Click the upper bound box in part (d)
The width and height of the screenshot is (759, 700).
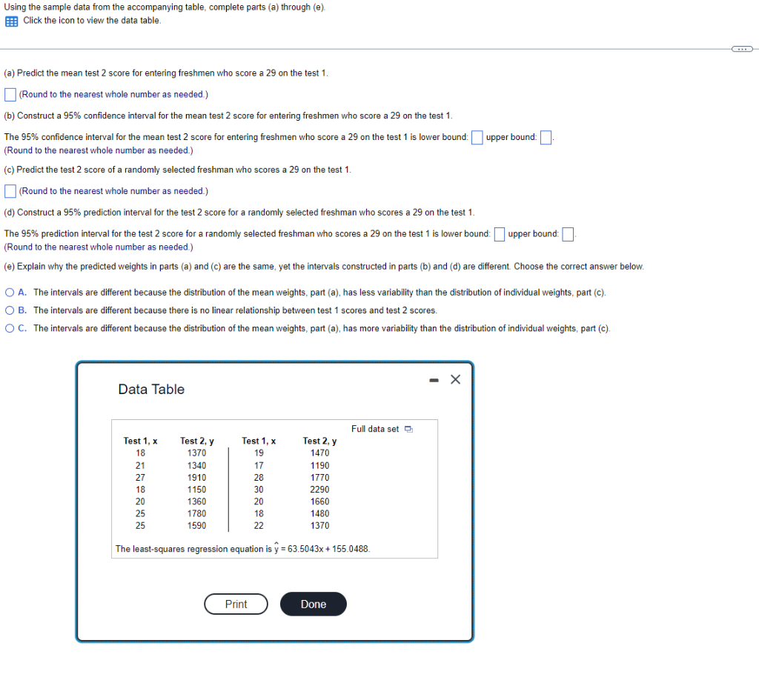pos(567,233)
